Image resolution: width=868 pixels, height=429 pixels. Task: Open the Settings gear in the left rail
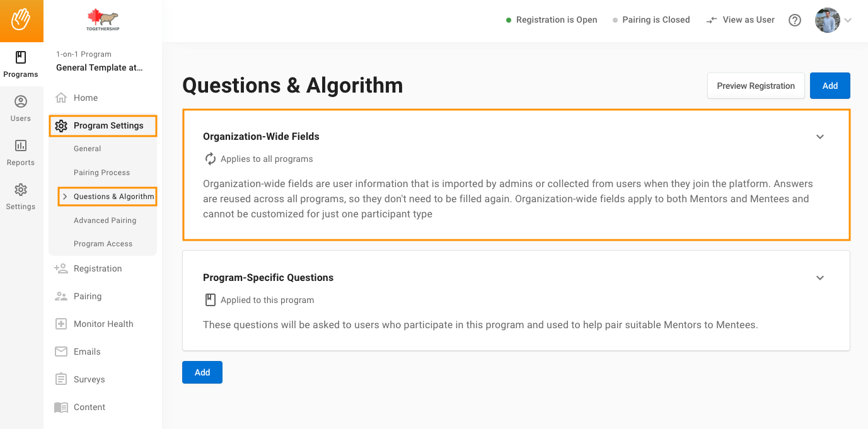pyautogui.click(x=21, y=197)
